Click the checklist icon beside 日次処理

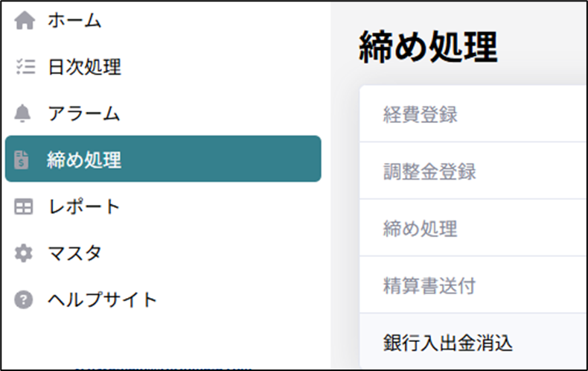(x=25, y=68)
